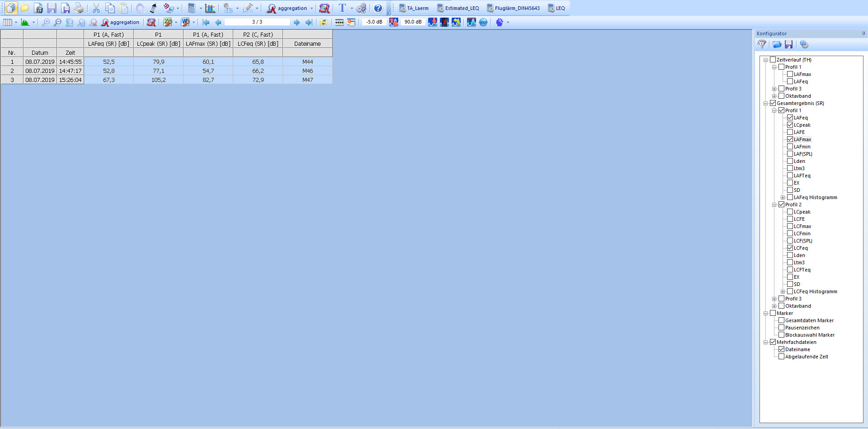Jump to first record arrow

[x=206, y=22]
